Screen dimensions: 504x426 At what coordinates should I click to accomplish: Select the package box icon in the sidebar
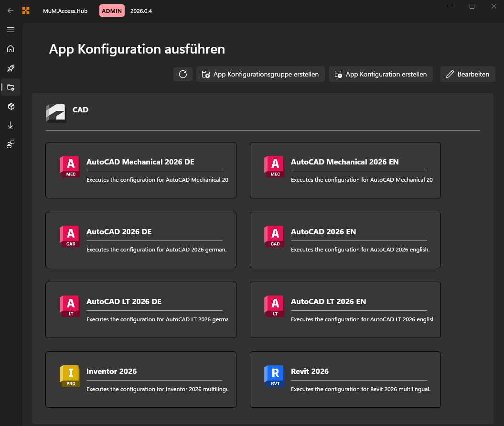[10, 106]
